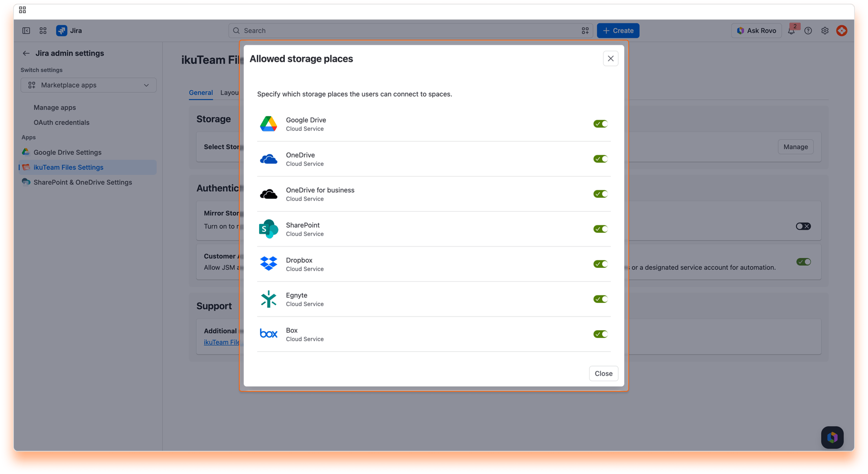Select ikuTeam Files Settings in sidebar
The image size is (868, 474).
(x=88, y=167)
